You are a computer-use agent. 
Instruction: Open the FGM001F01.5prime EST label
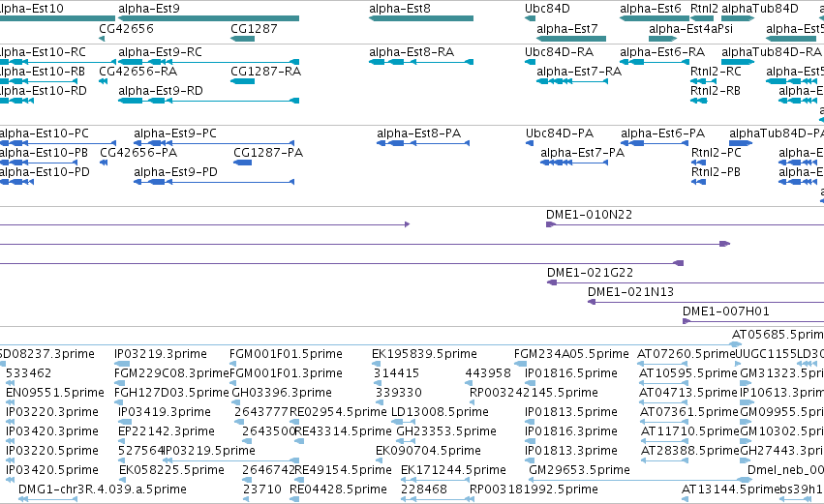click(x=286, y=354)
